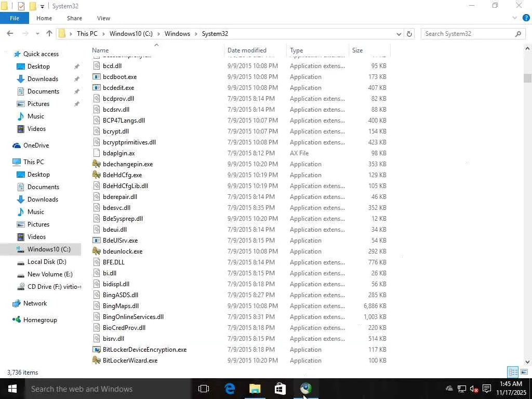Viewport: 532px width, 399px height.
Task: Select the bdechangepin.exe file icon
Action: [x=97, y=164]
